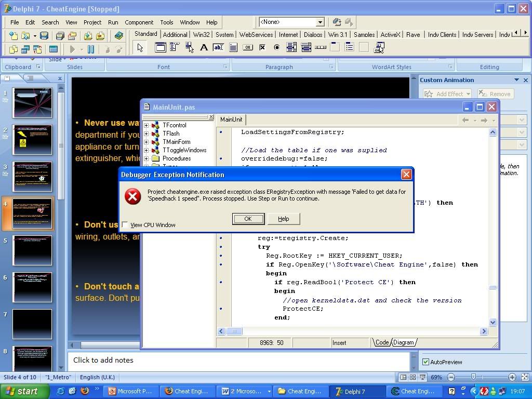
Task: Click the Firefox quick launch icon
Action: click(85, 391)
